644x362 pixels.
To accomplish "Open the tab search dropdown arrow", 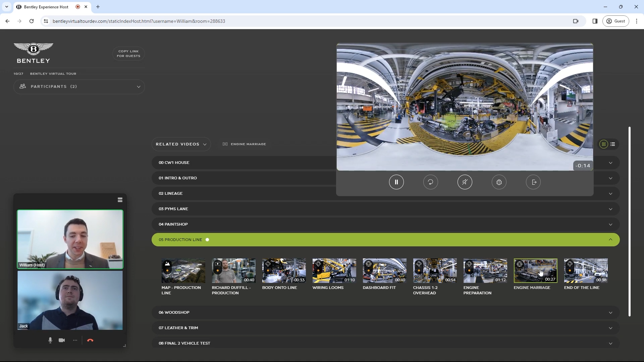I will click(6, 7).
